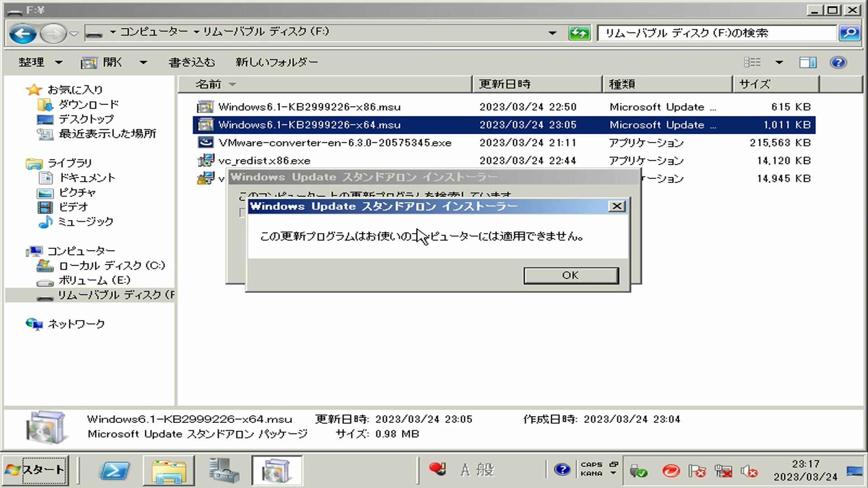
Task: Click リムーバブル ディスク (F:) breadcrumb segment
Action: click(266, 32)
